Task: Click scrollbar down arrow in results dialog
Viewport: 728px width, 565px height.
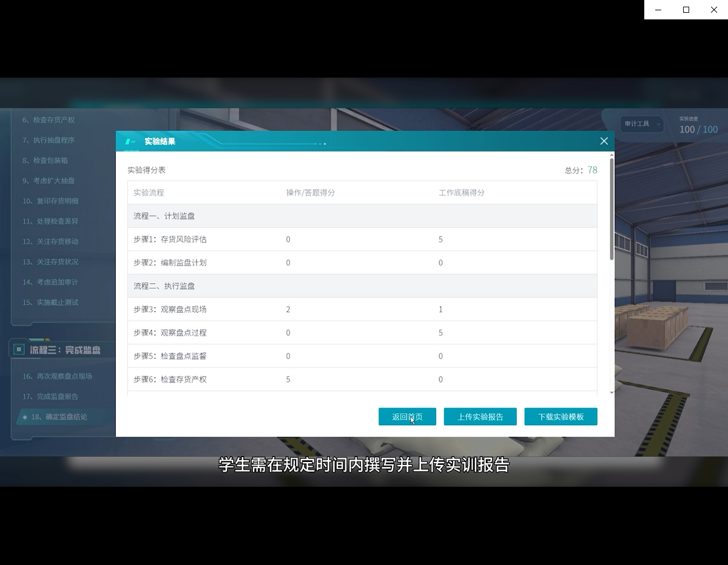Action: point(612,393)
